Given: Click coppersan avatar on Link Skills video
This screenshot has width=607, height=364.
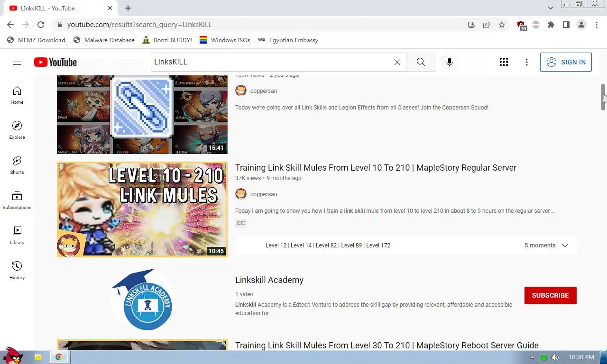Looking at the screenshot, I should pyautogui.click(x=241, y=91).
